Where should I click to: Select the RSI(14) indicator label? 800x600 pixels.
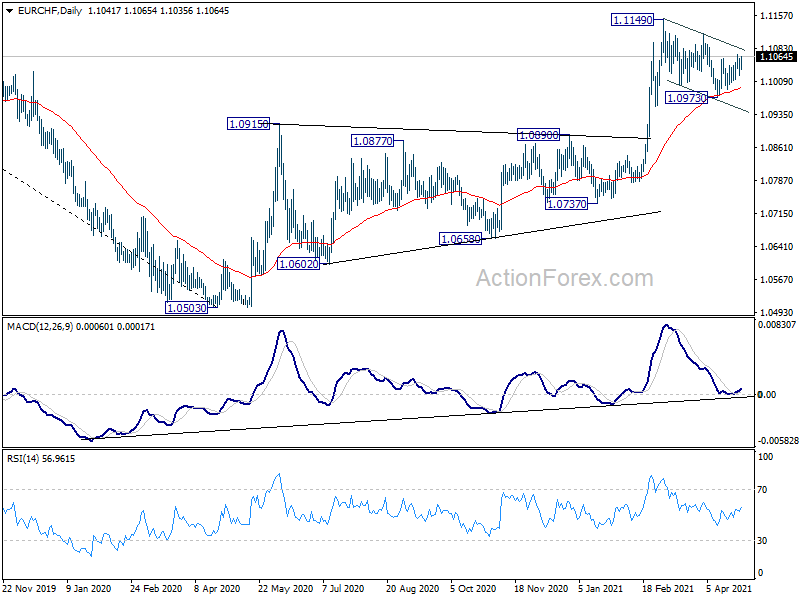coord(22,459)
